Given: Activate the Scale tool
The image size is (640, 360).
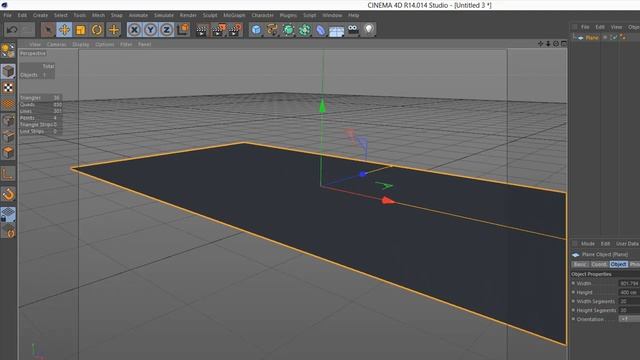Looking at the screenshot, I should [x=80, y=30].
